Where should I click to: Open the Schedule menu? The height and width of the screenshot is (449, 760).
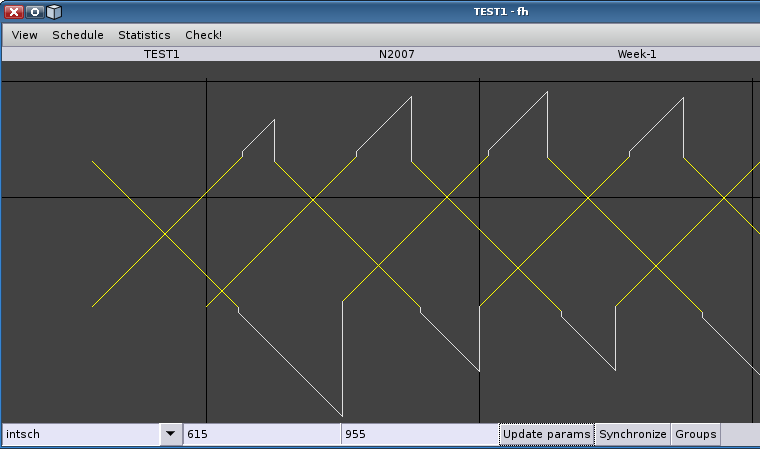click(78, 35)
